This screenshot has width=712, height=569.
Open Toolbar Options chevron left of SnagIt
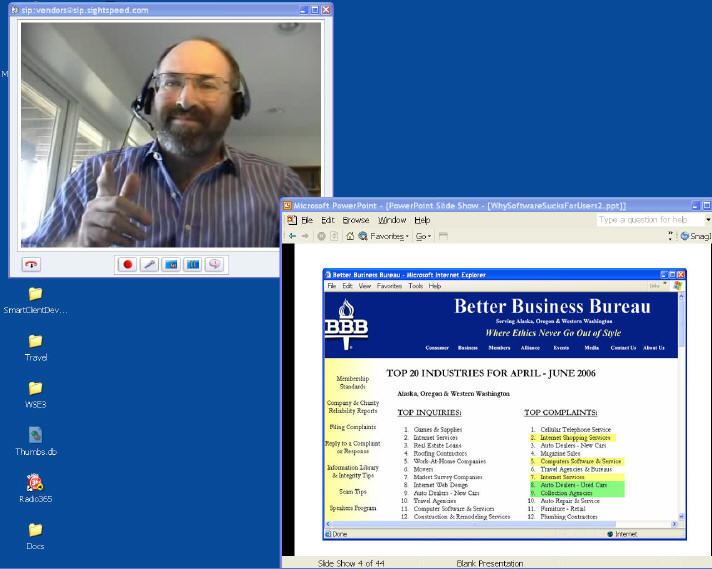[x=671, y=236]
